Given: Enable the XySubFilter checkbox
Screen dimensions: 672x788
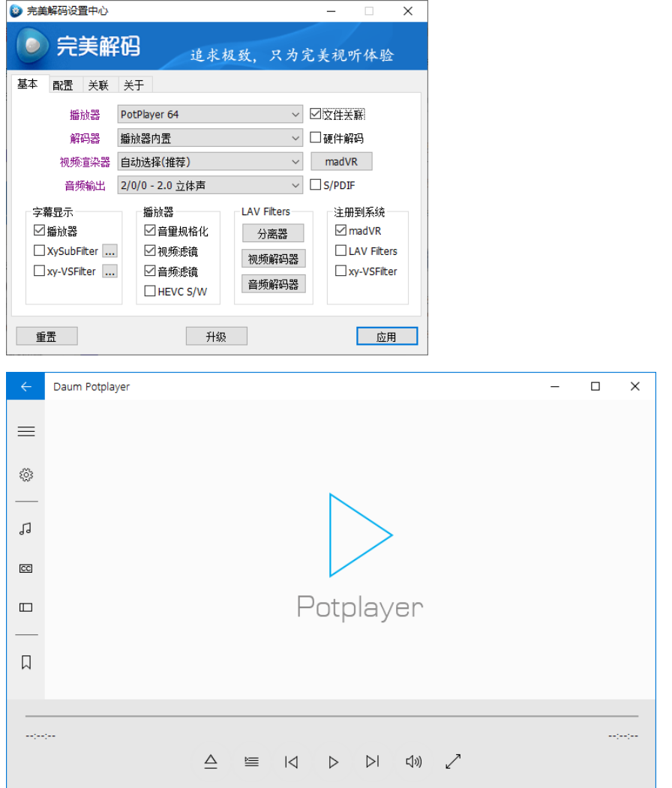Looking at the screenshot, I should point(39,250).
